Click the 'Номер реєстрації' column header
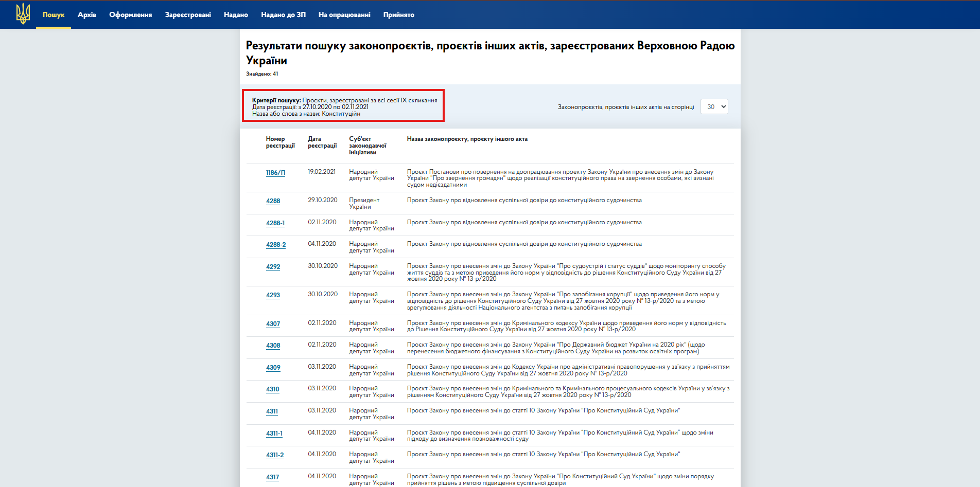The height and width of the screenshot is (487, 980). [280, 142]
